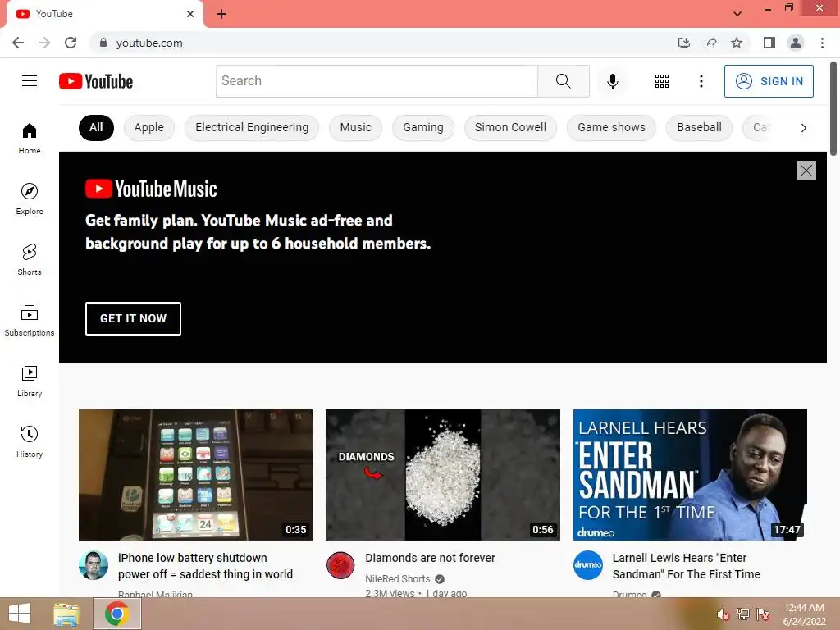Open NileRed Shorts channel link

398,579
